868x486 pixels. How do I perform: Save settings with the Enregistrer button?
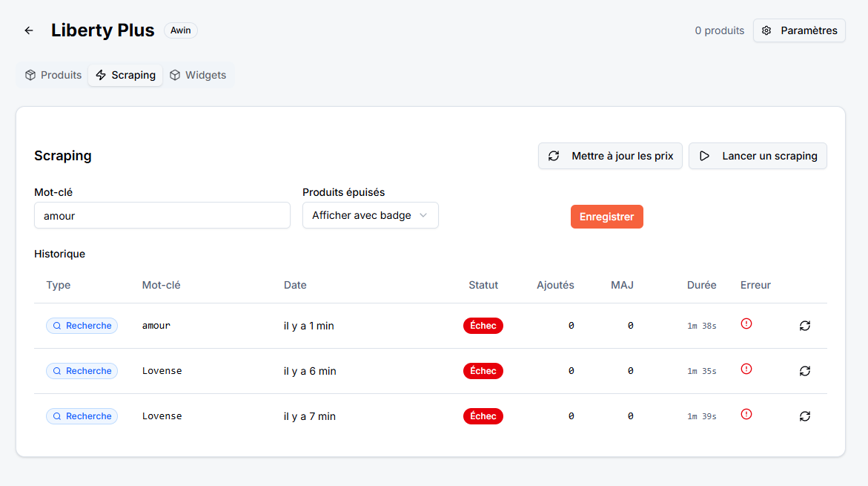607,217
